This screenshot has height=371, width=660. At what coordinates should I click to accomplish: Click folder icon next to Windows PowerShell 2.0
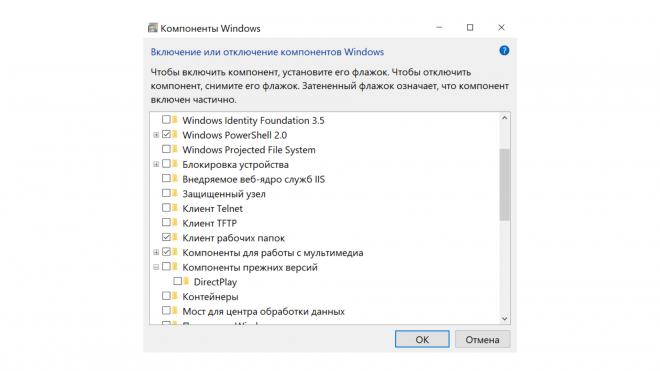point(175,135)
